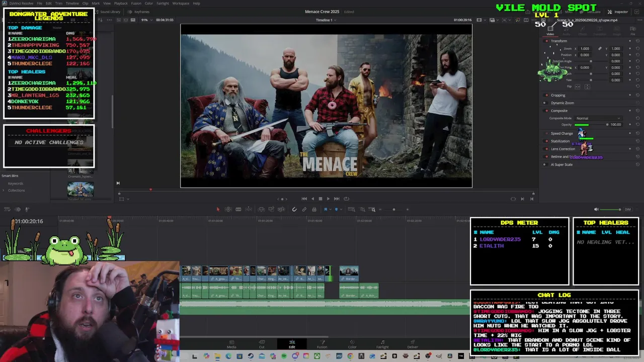Toggle the Loop playback icon
The width and height of the screenshot is (644, 362).
tap(346, 199)
